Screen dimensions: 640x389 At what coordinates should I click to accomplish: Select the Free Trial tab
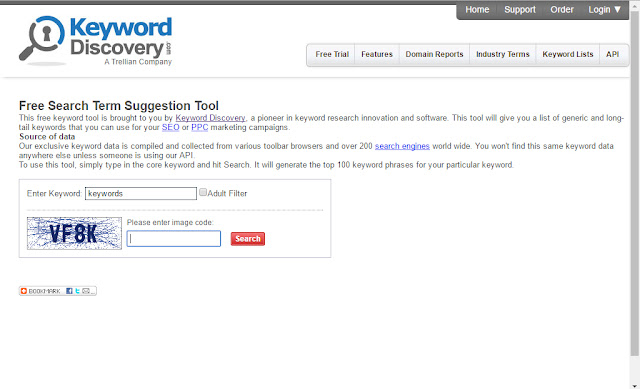pos(332,54)
